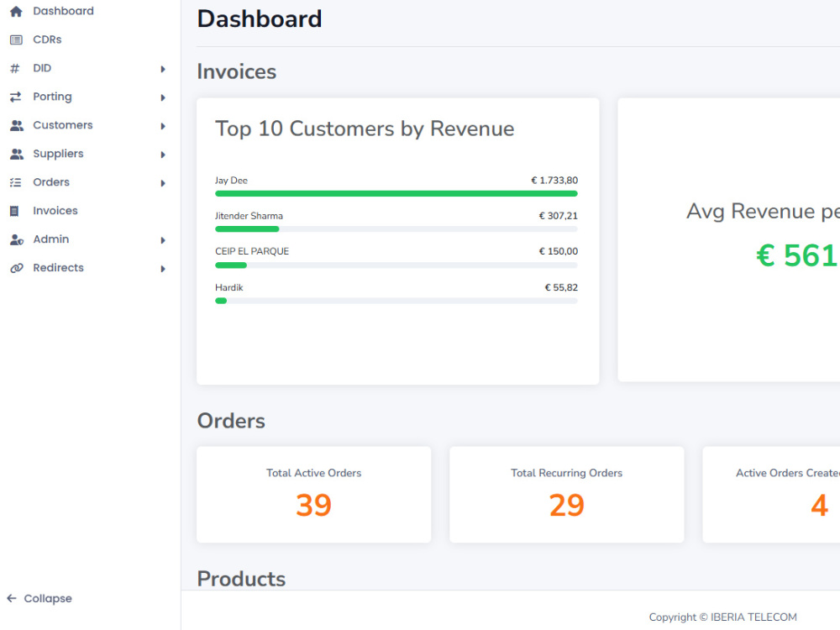The width and height of the screenshot is (840, 630).
Task: Click the Porting swap-arrows icon
Action: click(15, 97)
